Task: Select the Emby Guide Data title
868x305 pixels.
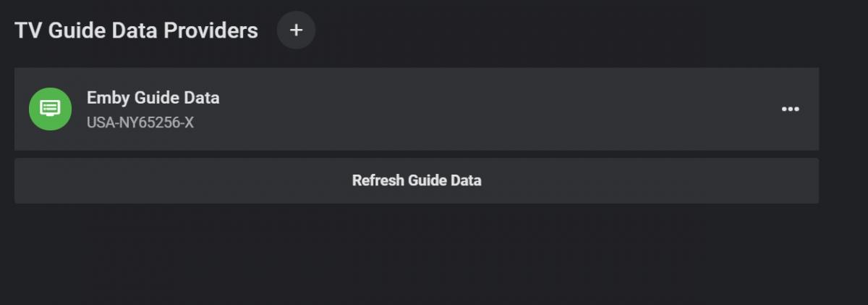Action: tap(153, 98)
